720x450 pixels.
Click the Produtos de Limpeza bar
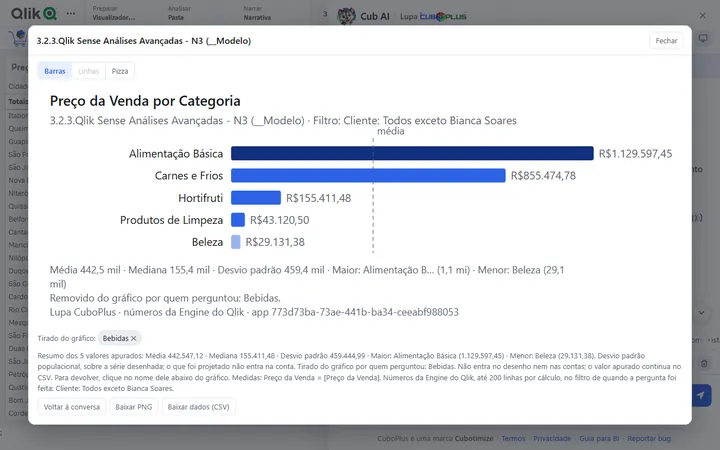pyautogui.click(x=238, y=219)
